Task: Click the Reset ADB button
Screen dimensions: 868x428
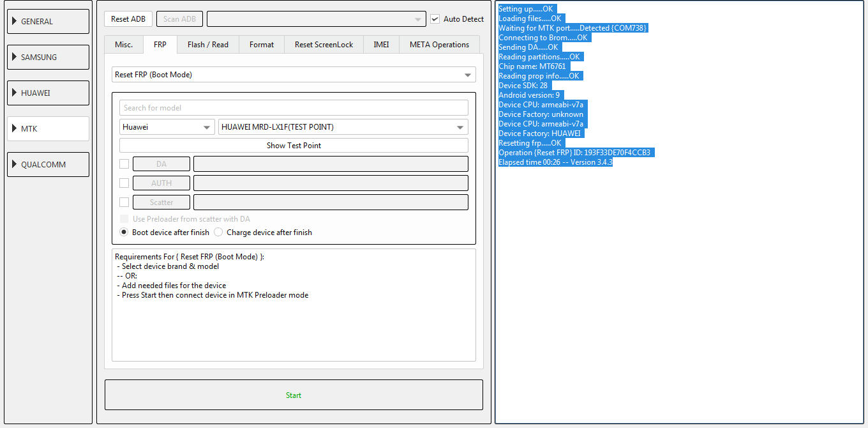Action: pos(128,19)
